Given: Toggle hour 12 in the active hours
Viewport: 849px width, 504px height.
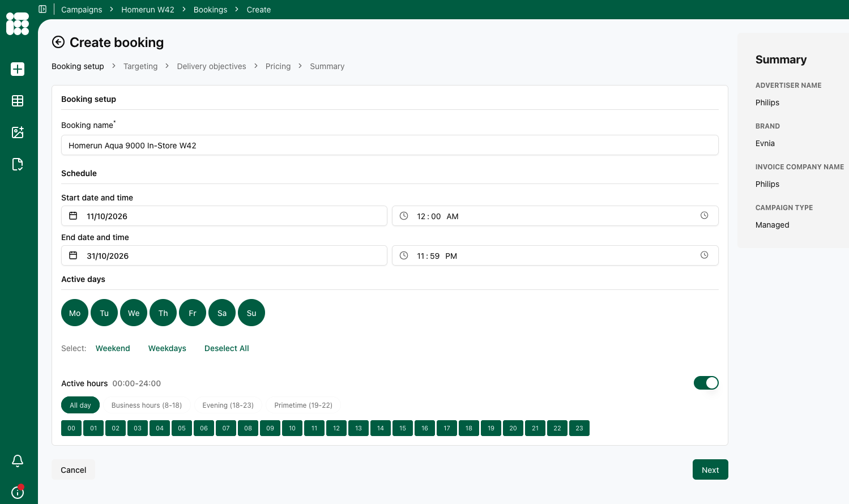Looking at the screenshot, I should (x=336, y=428).
